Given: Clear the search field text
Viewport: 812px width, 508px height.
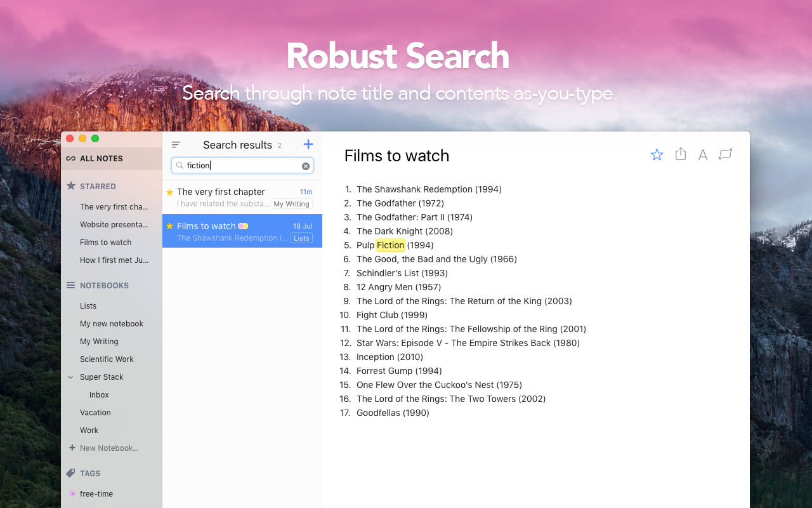Looking at the screenshot, I should 306,166.
